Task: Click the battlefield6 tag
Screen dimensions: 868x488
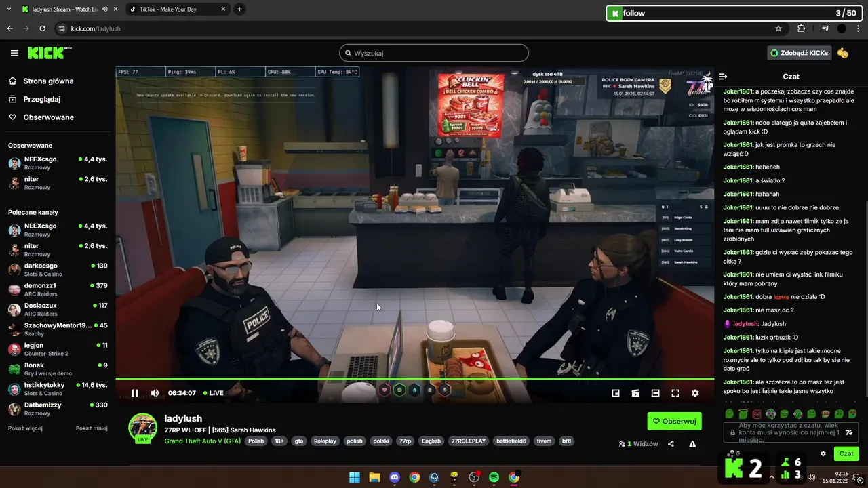Action: click(511, 441)
